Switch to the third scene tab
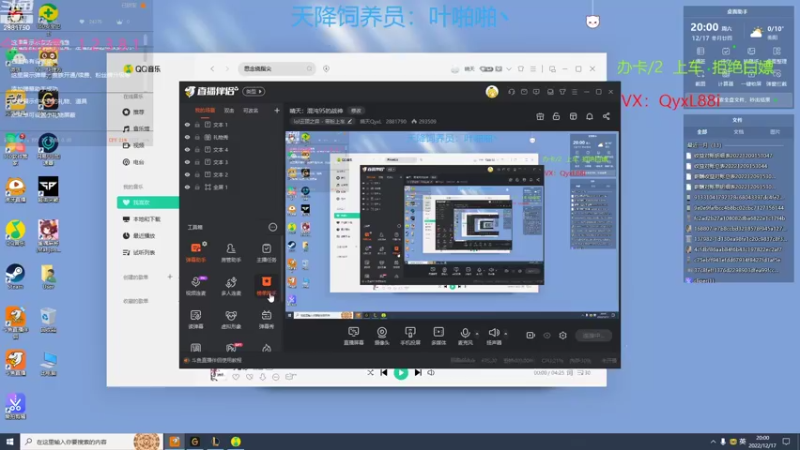This screenshot has width=800, height=450. click(250, 110)
